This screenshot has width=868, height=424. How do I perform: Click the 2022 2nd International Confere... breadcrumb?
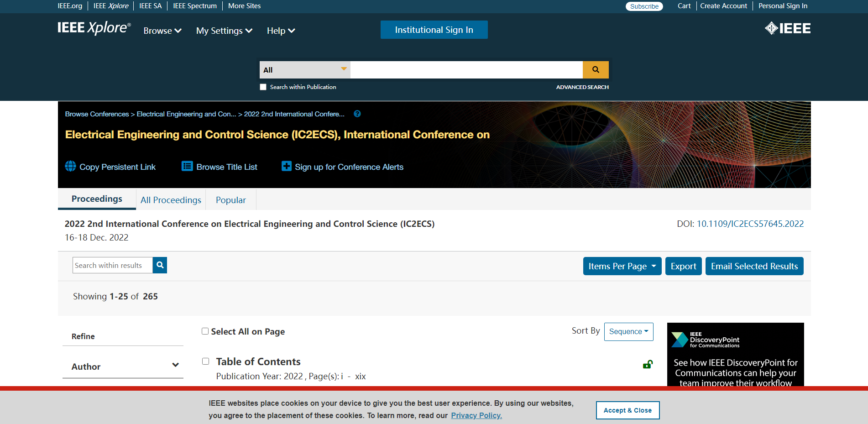click(294, 114)
